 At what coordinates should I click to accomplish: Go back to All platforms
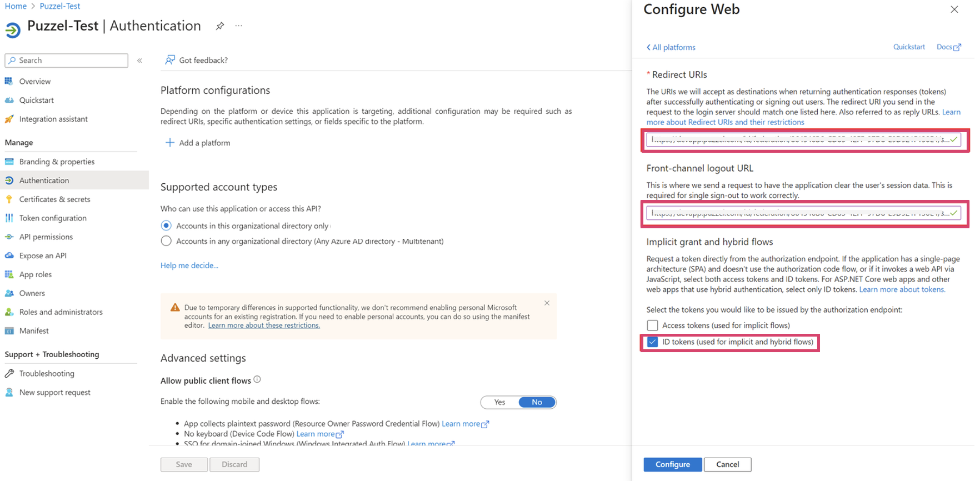tap(671, 48)
